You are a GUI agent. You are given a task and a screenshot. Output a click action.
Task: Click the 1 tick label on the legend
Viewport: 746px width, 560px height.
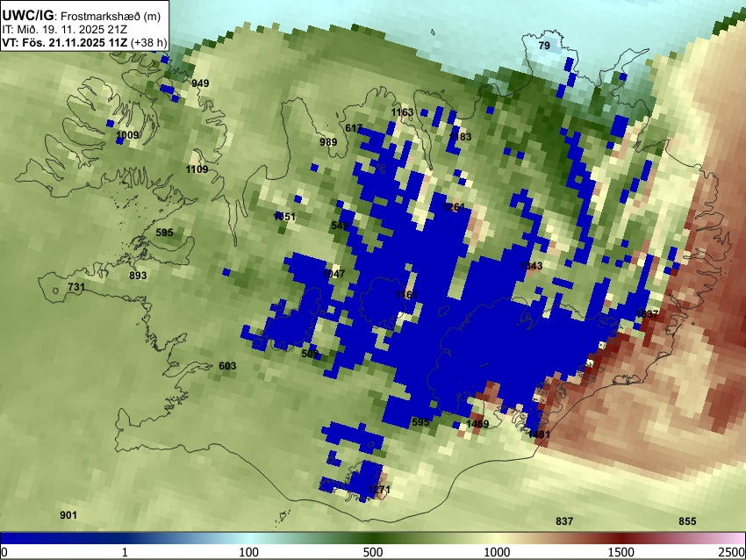(x=125, y=552)
